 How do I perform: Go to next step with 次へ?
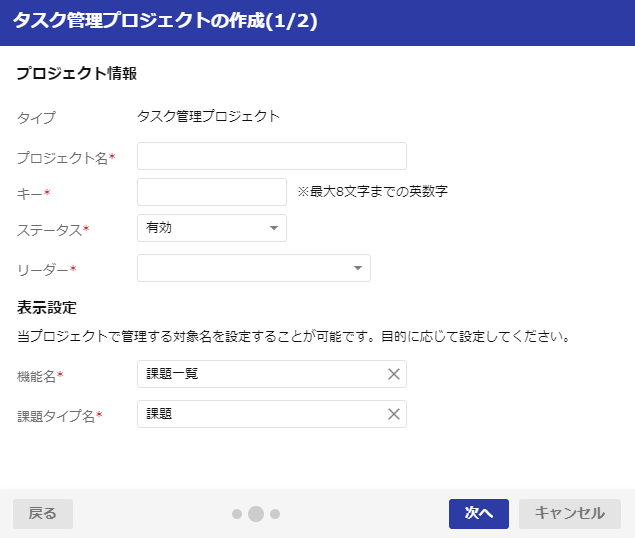click(479, 514)
